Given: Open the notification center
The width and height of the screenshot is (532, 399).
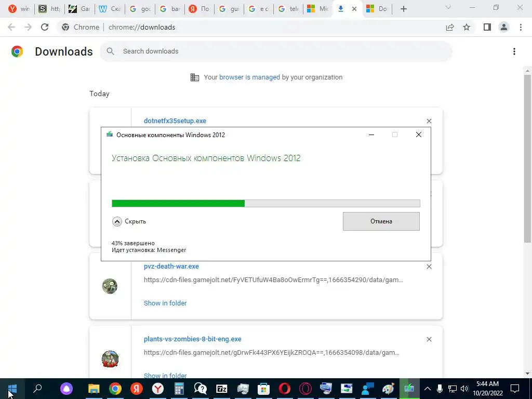Looking at the screenshot, I should 515,389.
